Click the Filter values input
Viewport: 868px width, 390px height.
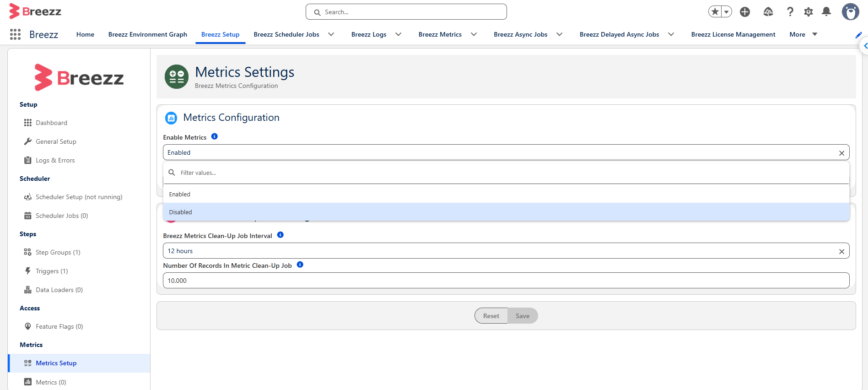click(506, 173)
